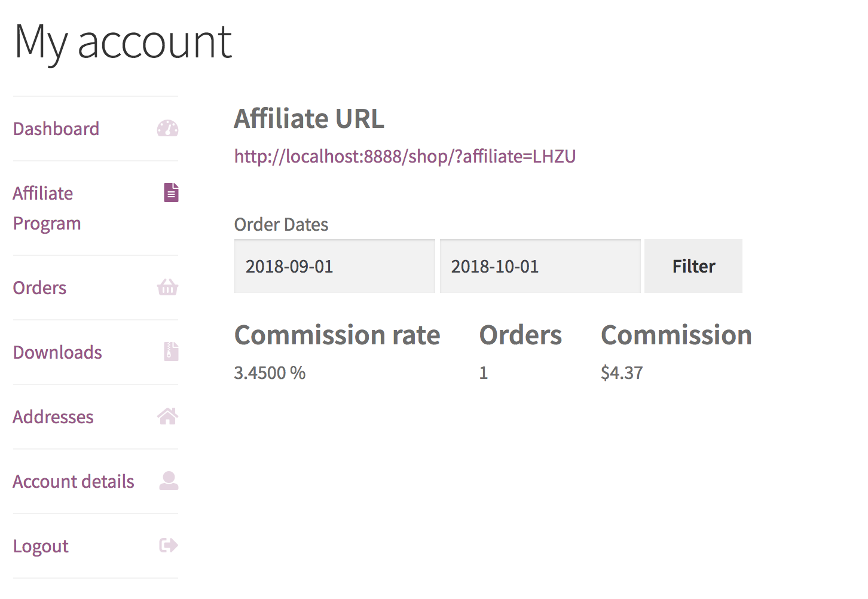Click the Logout arrow icon
The image size is (868, 599).
point(169,545)
